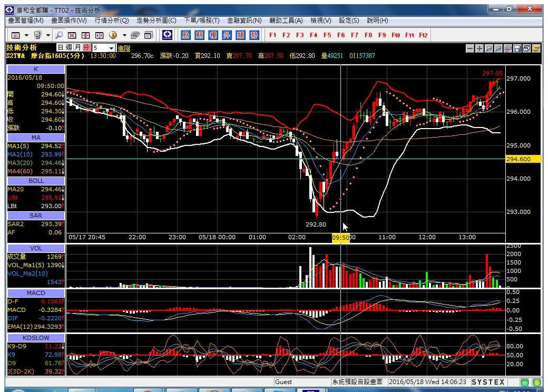The width and height of the screenshot is (548, 392).
Task: Click the VOL indicator panel header
Action: [36, 248]
